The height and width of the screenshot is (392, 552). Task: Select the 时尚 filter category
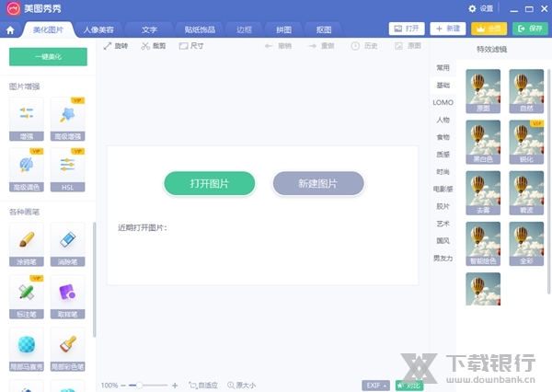pos(443,172)
